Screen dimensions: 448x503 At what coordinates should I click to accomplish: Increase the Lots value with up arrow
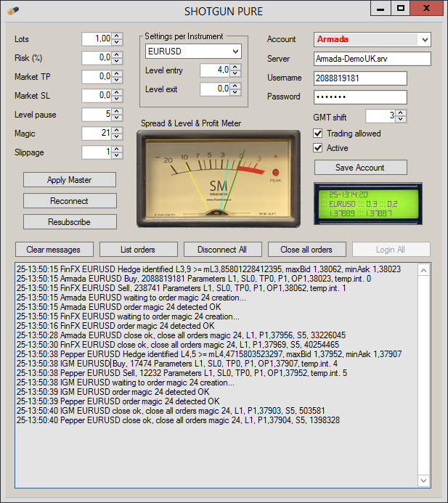117,36
